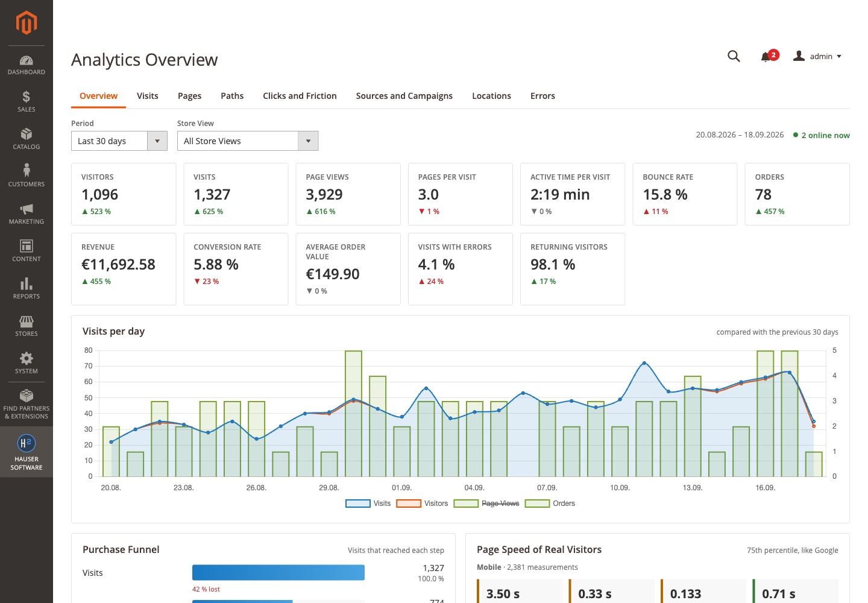
Task: Open the notifications bell icon
Action: [766, 57]
